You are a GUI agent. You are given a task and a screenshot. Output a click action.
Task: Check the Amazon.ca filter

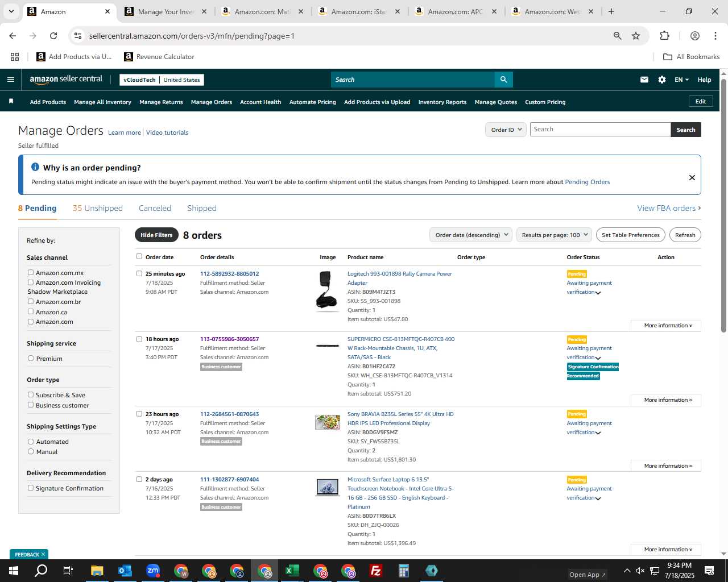[31, 311]
